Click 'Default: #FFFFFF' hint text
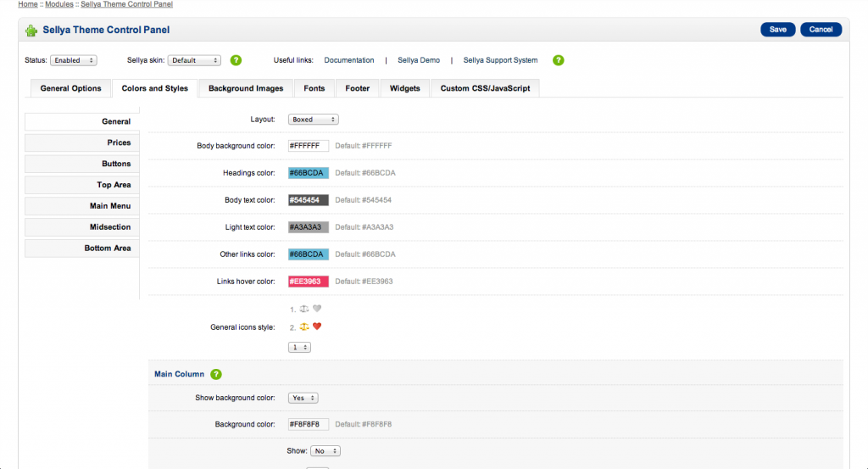 coord(363,146)
